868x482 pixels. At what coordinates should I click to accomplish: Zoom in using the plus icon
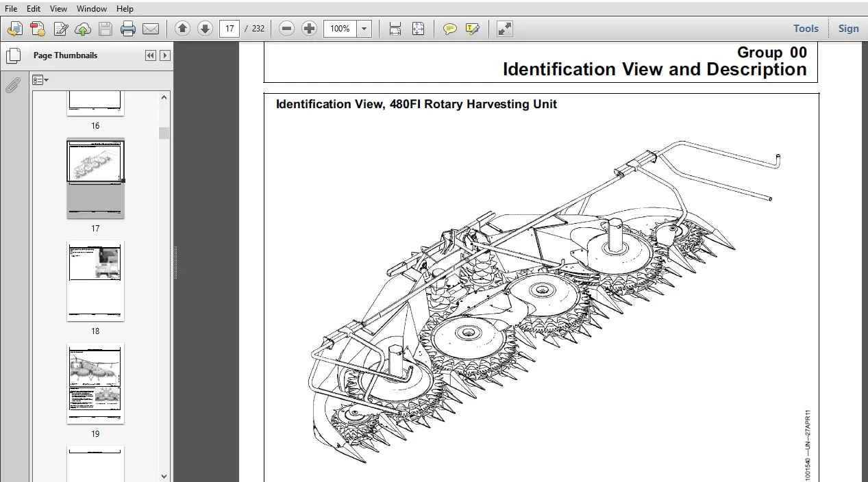click(310, 29)
